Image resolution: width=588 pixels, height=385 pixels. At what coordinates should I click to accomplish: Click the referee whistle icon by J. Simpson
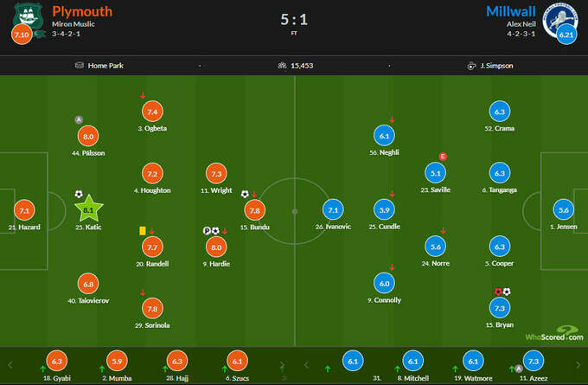click(x=471, y=65)
